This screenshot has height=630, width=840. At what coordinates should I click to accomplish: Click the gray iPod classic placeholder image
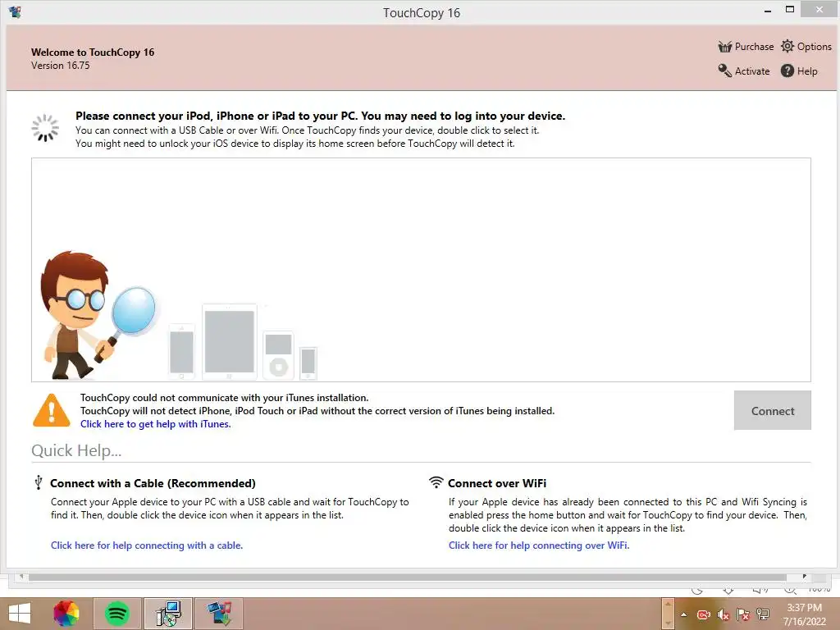pos(279,355)
